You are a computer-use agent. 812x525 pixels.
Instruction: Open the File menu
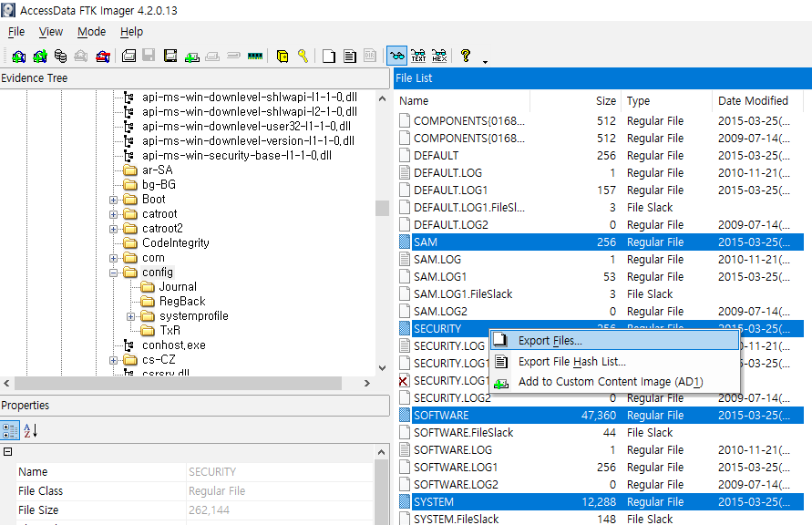click(x=16, y=32)
